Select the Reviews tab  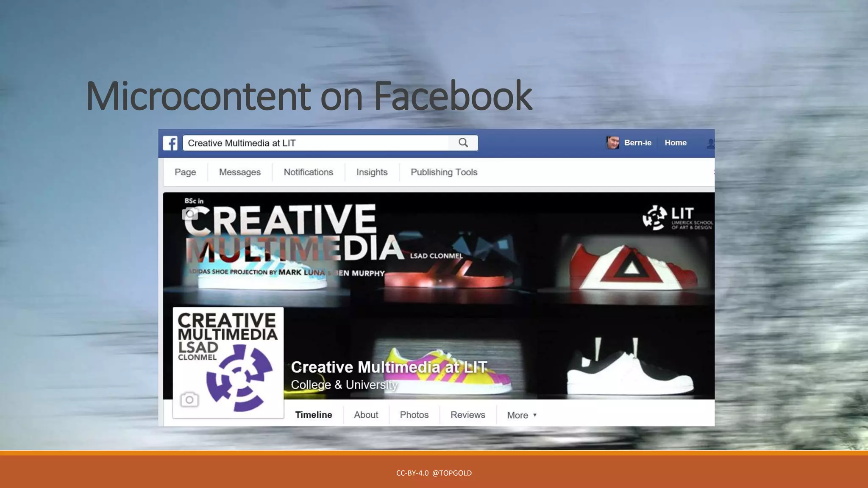point(468,415)
